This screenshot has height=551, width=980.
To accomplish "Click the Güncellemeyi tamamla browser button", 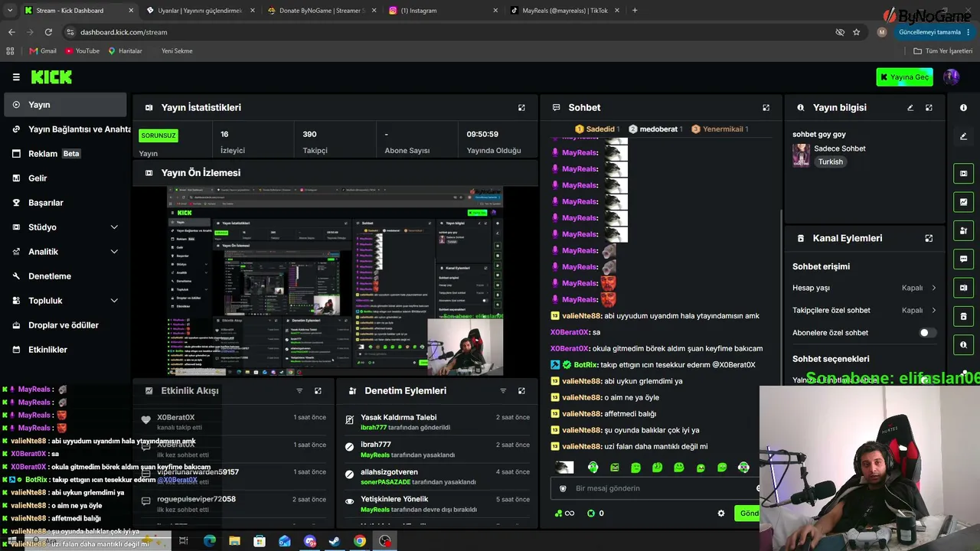I will tap(933, 32).
